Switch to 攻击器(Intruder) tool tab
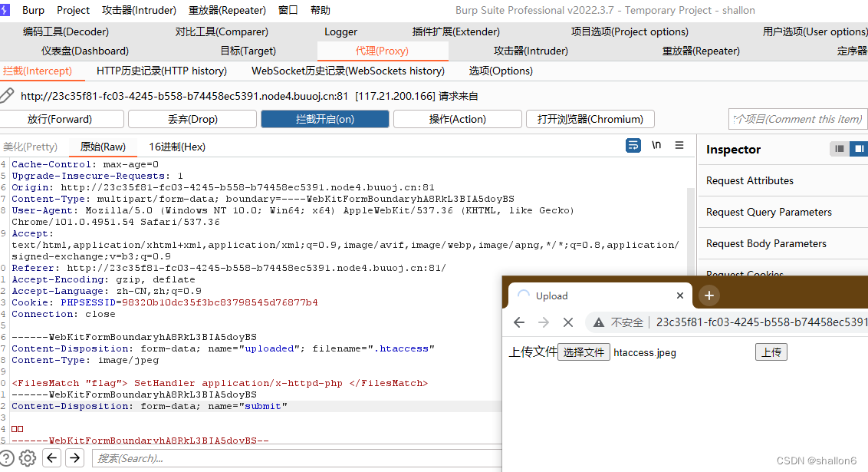 531,51
